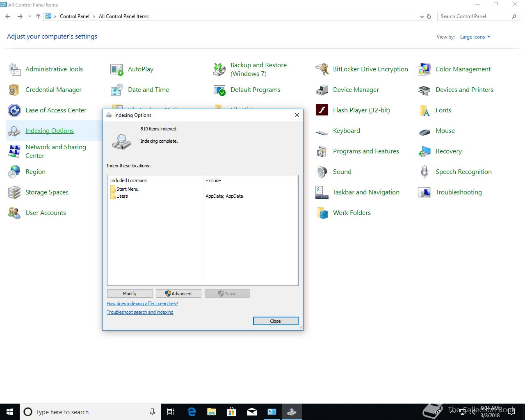The height and width of the screenshot is (420, 525).
Task: Open the recent locations dropdown arrow
Action: [30, 16]
